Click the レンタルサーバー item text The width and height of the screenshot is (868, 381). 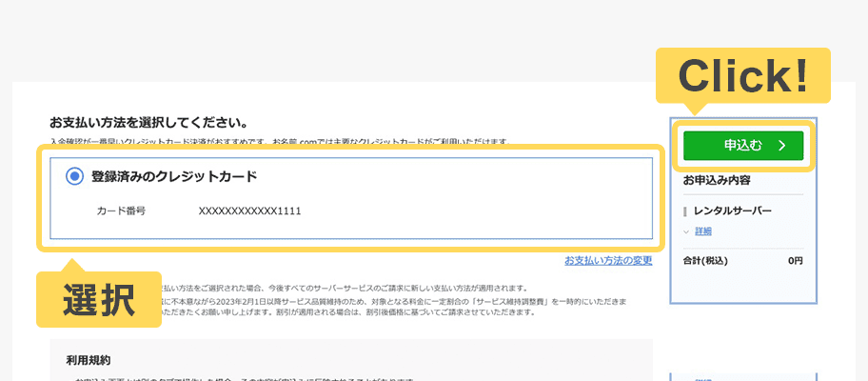click(733, 211)
